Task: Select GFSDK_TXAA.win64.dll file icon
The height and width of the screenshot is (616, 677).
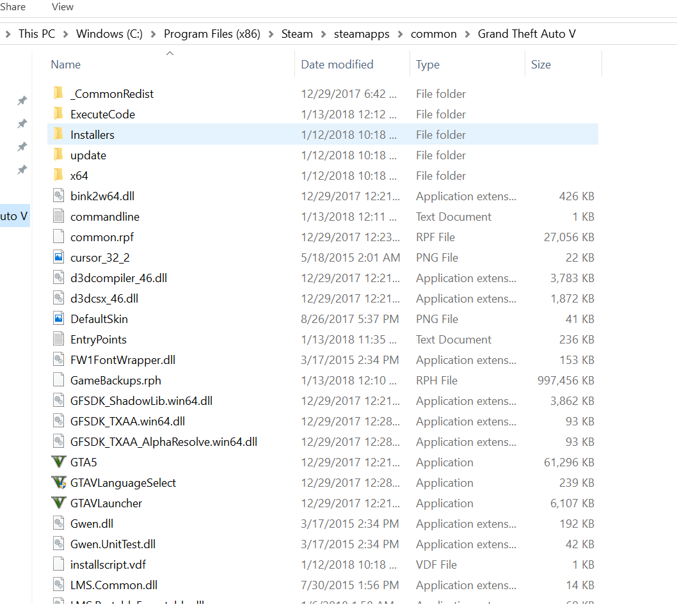Action: [59, 421]
